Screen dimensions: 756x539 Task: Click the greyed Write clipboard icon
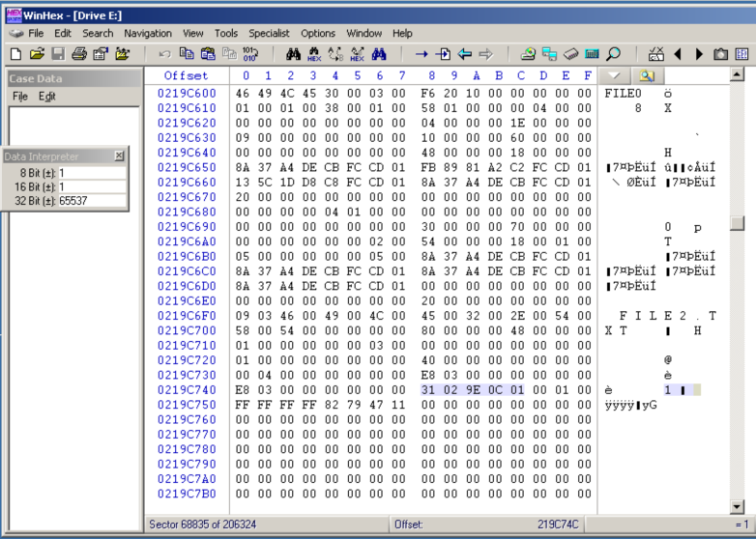tap(229, 53)
